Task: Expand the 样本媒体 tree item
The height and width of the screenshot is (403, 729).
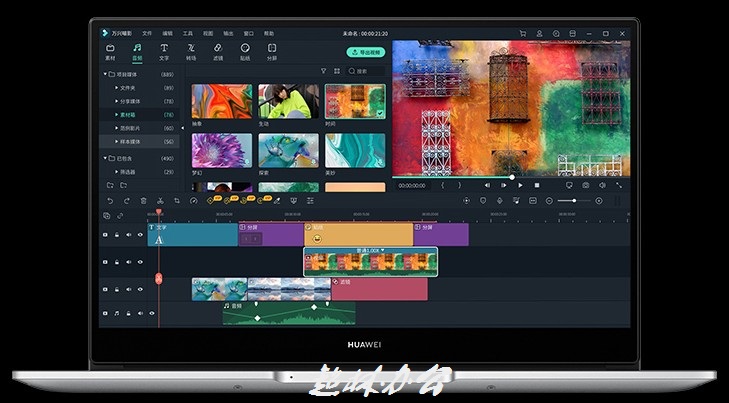Action: click(x=117, y=141)
